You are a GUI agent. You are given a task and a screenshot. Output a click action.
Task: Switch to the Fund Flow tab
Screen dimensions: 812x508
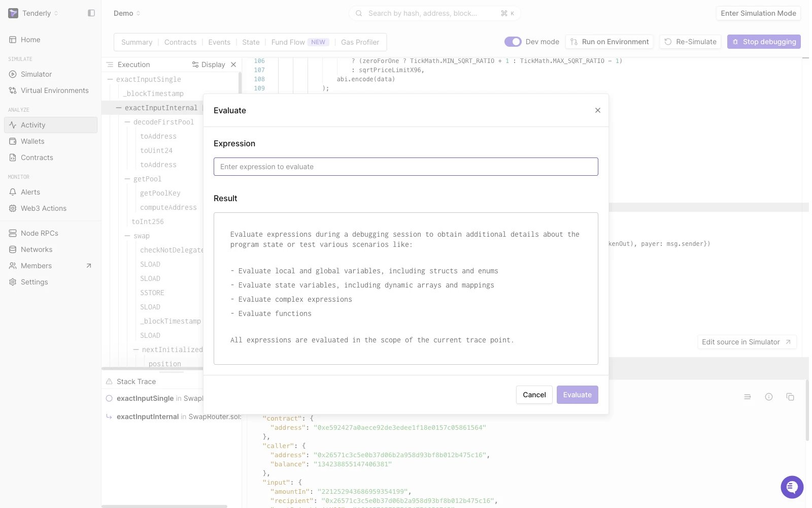[x=300, y=42]
